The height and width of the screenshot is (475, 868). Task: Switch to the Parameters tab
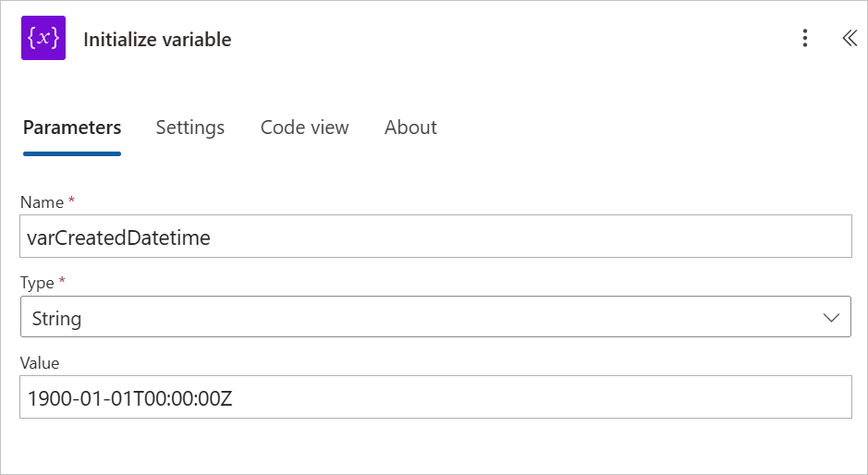72,128
